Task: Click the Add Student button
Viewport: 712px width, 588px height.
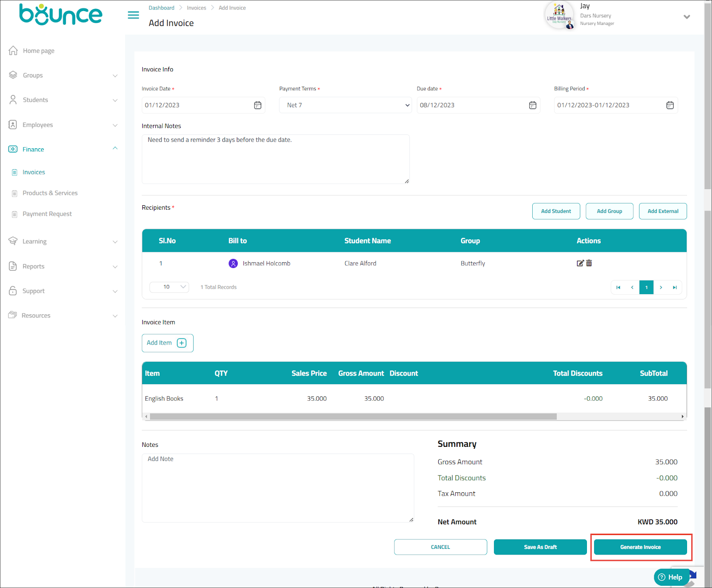Action: pos(556,211)
